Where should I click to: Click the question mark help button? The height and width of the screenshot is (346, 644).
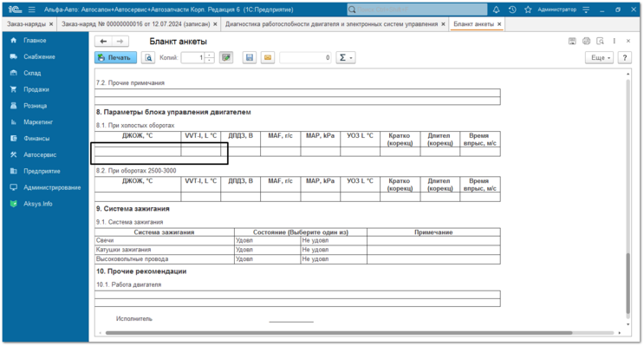click(x=625, y=57)
